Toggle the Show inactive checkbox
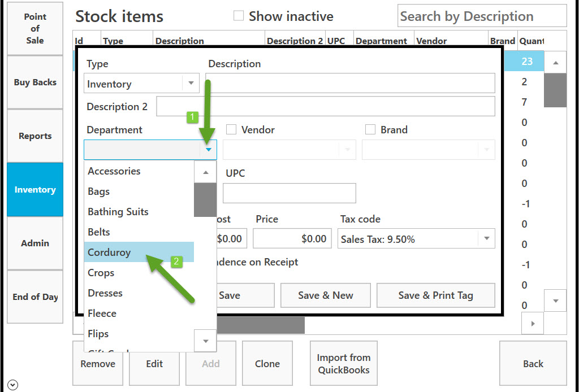This screenshot has width=579, height=392. [x=239, y=16]
